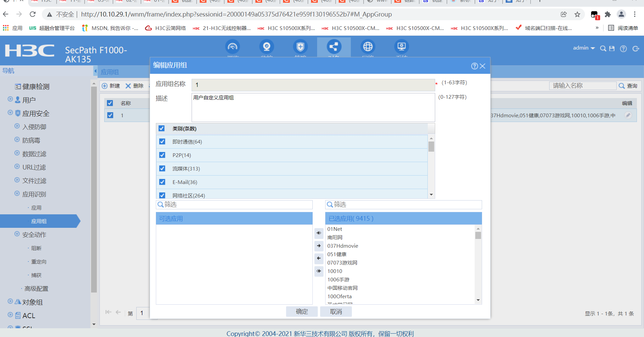The height and width of the screenshot is (337, 644).
Task: Confirm the dialog with 确定
Action: [x=302, y=312]
